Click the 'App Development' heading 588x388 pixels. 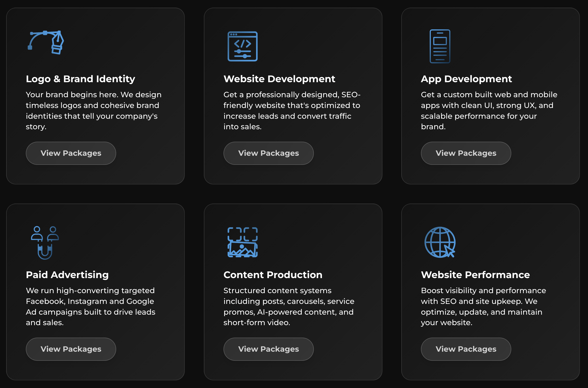pyautogui.click(x=466, y=79)
